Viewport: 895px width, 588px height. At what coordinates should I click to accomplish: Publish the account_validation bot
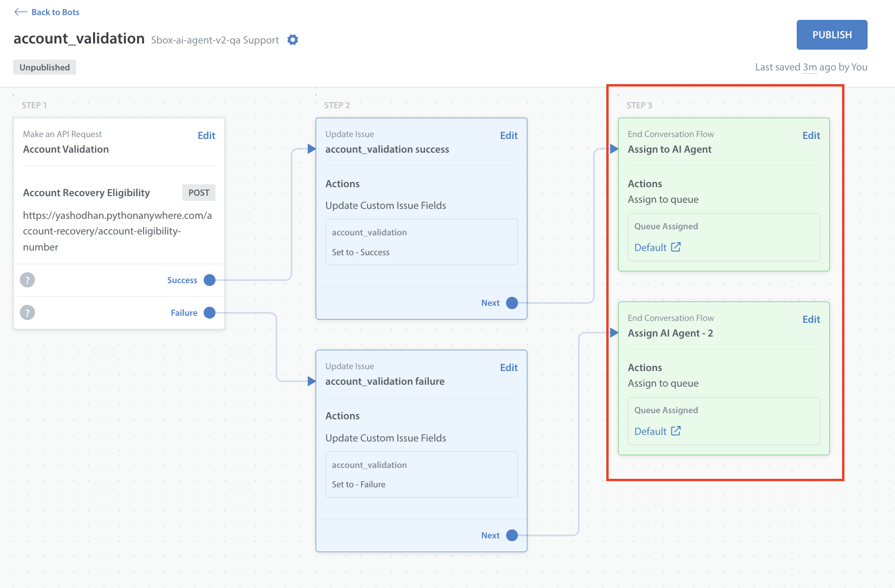[x=832, y=35]
